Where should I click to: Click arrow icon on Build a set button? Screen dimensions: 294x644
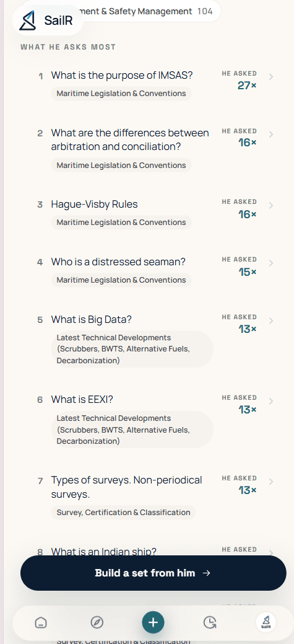(207, 573)
